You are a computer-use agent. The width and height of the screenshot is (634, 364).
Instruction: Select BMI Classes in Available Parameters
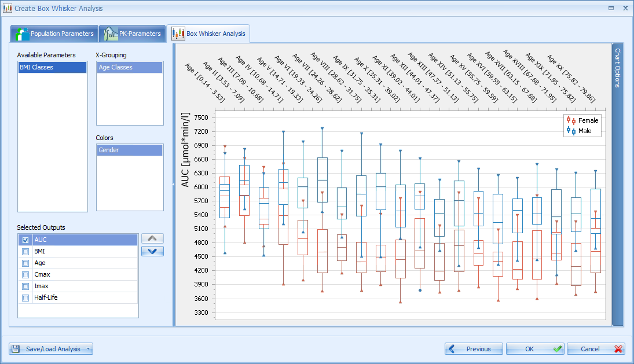(x=53, y=68)
